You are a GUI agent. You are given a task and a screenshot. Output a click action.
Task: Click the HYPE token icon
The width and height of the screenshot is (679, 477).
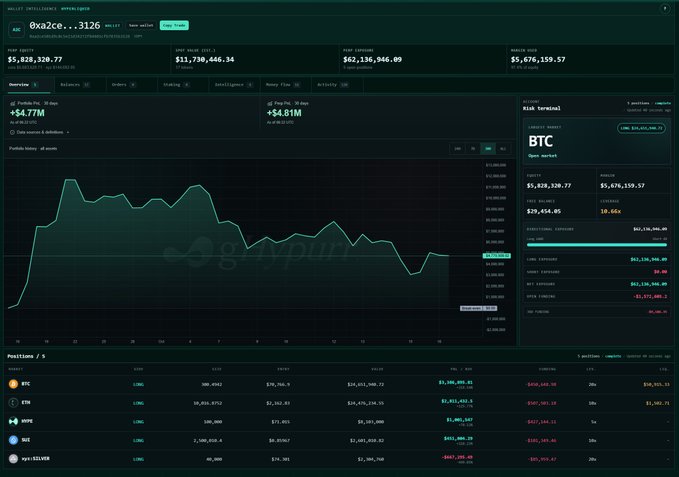(13, 421)
